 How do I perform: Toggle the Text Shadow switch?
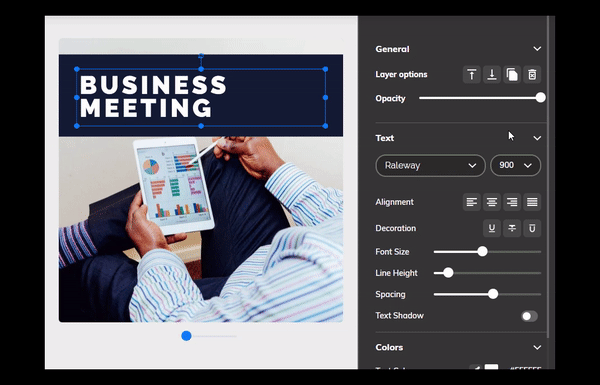[530, 316]
